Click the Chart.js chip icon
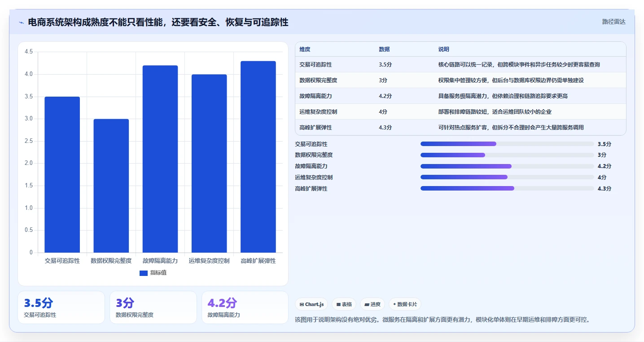This screenshot has height=342, width=644. [302, 305]
